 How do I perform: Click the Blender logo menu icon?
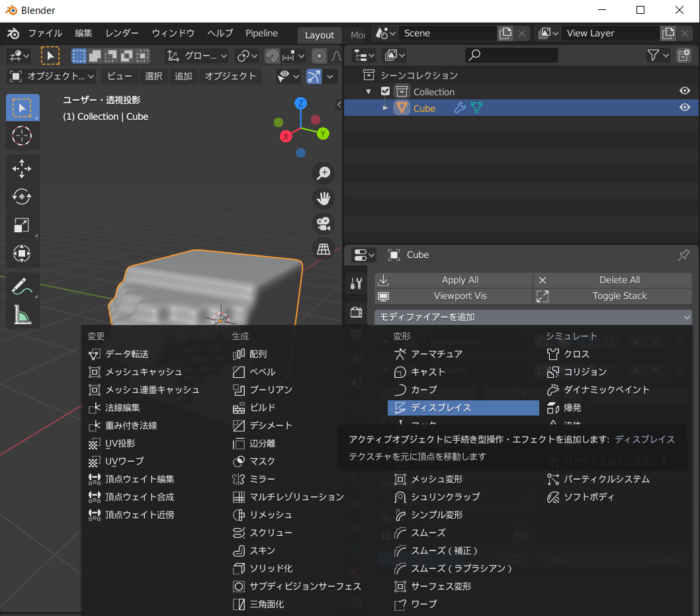tap(13, 34)
